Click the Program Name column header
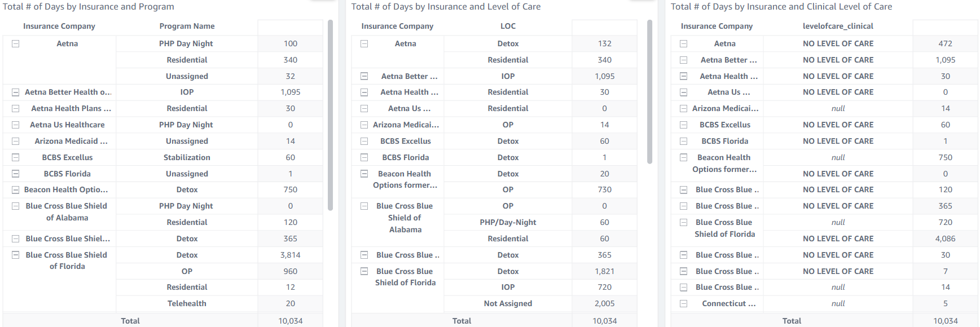 pos(187,26)
